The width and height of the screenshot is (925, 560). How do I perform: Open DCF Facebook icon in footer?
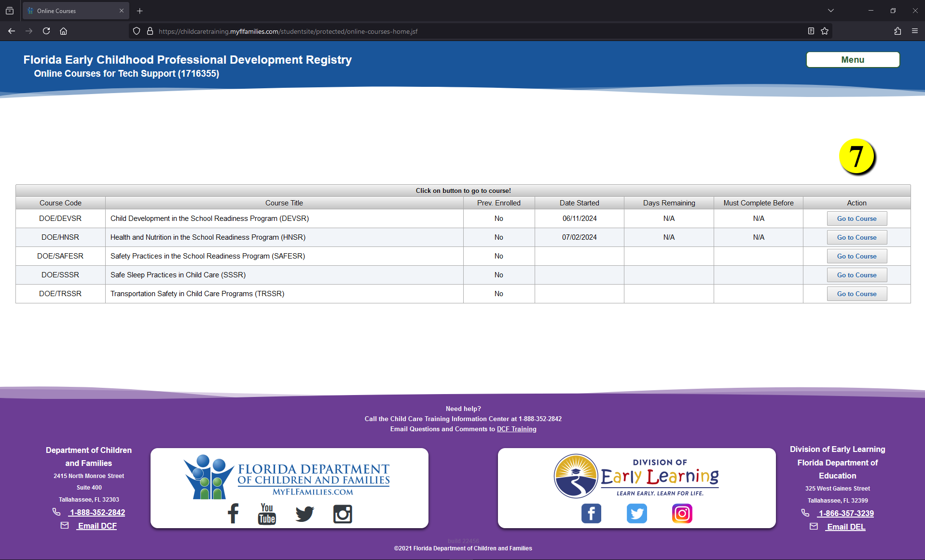pyautogui.click(x=233, y=513)
